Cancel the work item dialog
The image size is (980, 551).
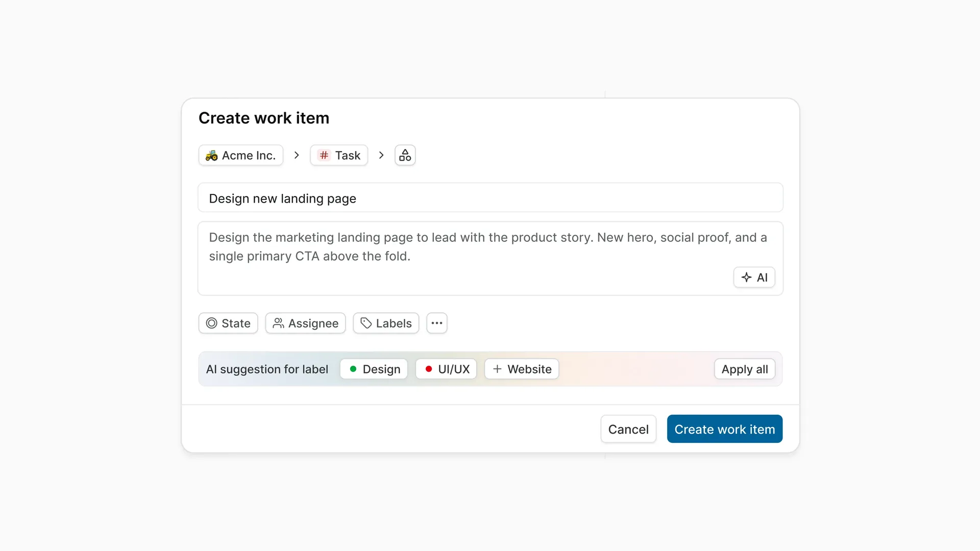coord(628,429)
